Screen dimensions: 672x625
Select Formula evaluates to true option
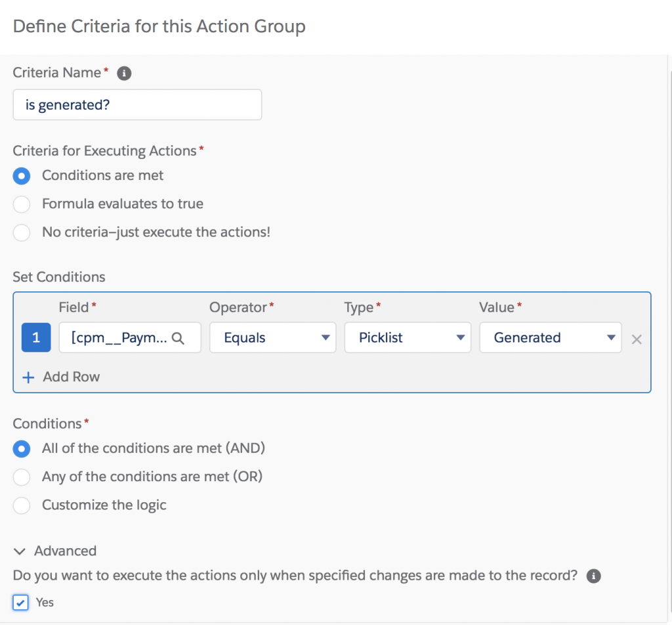(22, 204)
